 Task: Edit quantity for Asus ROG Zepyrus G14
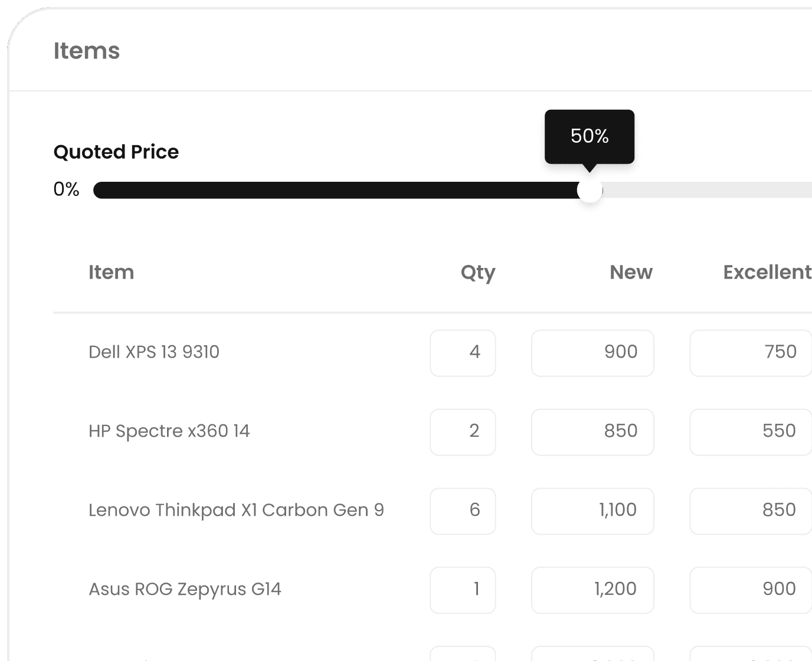[463, 590]
